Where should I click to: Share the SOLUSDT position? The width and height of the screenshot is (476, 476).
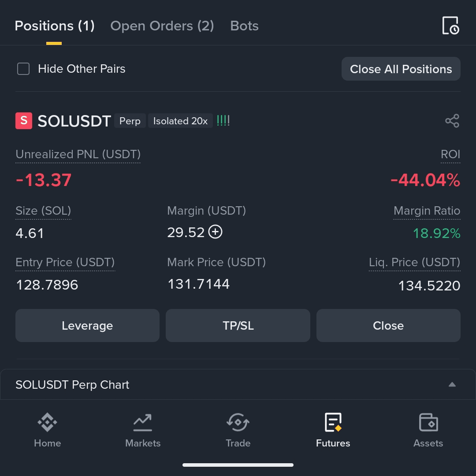point(452,121)
